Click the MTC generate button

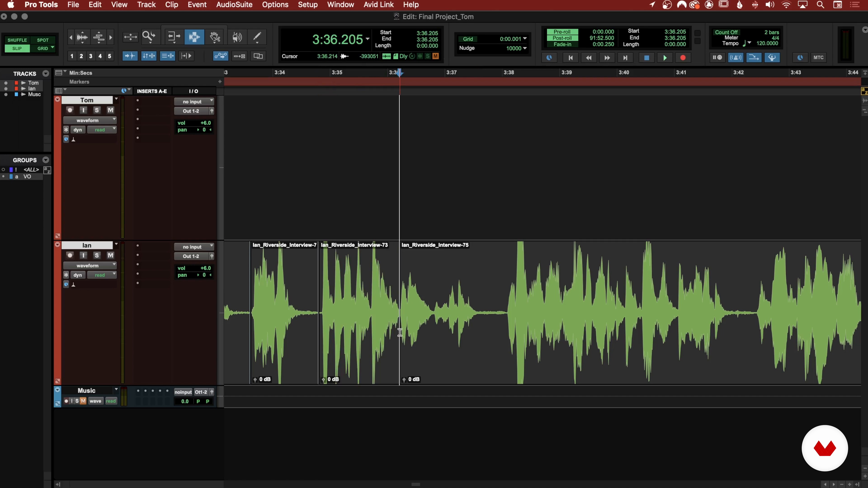point(818,58)
